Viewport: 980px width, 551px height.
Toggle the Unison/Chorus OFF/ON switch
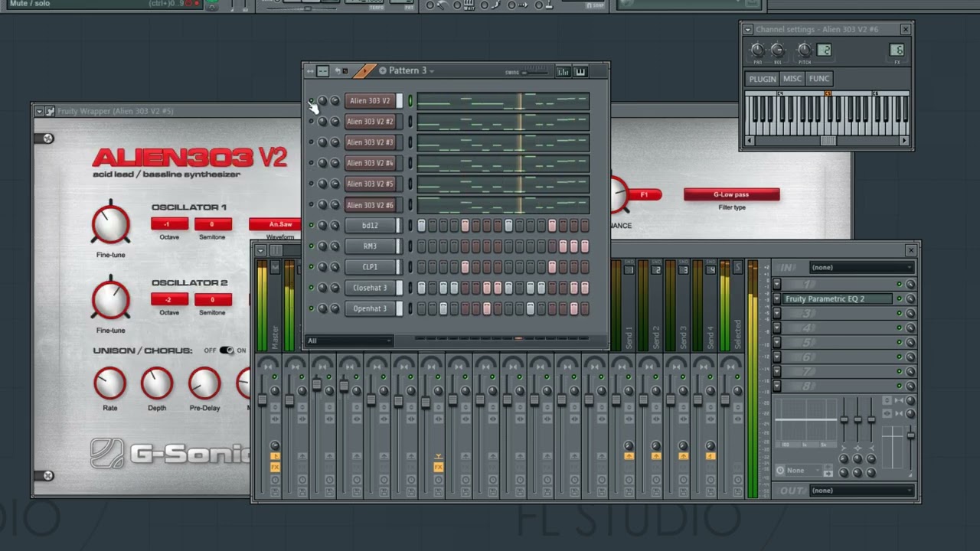[227, 350]
